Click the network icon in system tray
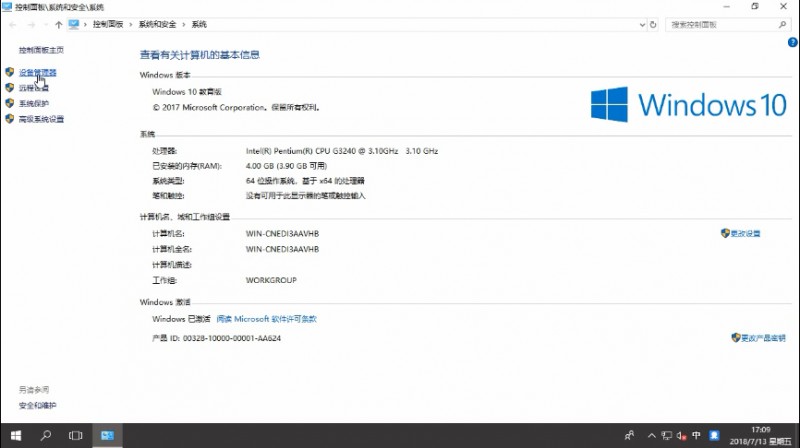Image resolution: width=800 pixels, height=448 pixels. (667, 435)
